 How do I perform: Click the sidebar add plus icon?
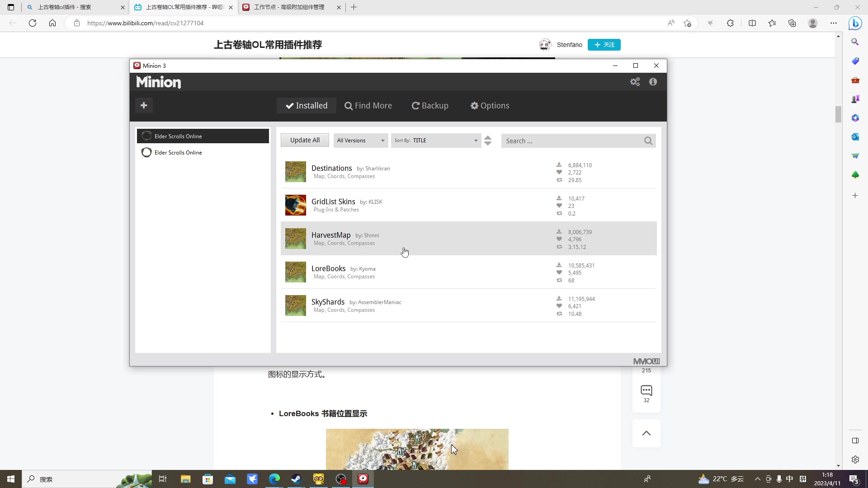[x=855, y=196]
